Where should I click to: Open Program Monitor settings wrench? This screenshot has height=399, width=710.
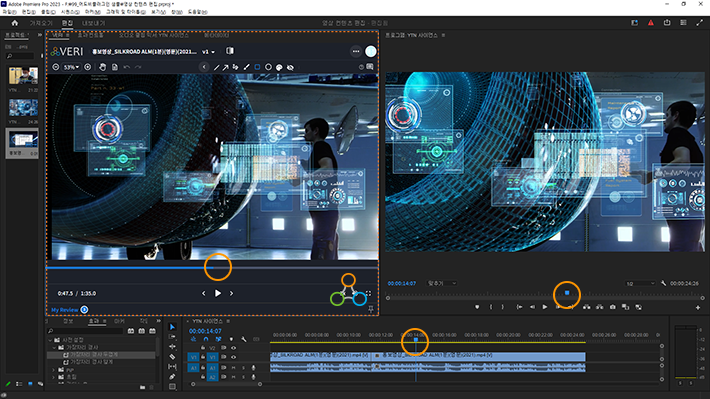(x=663, y=284)
